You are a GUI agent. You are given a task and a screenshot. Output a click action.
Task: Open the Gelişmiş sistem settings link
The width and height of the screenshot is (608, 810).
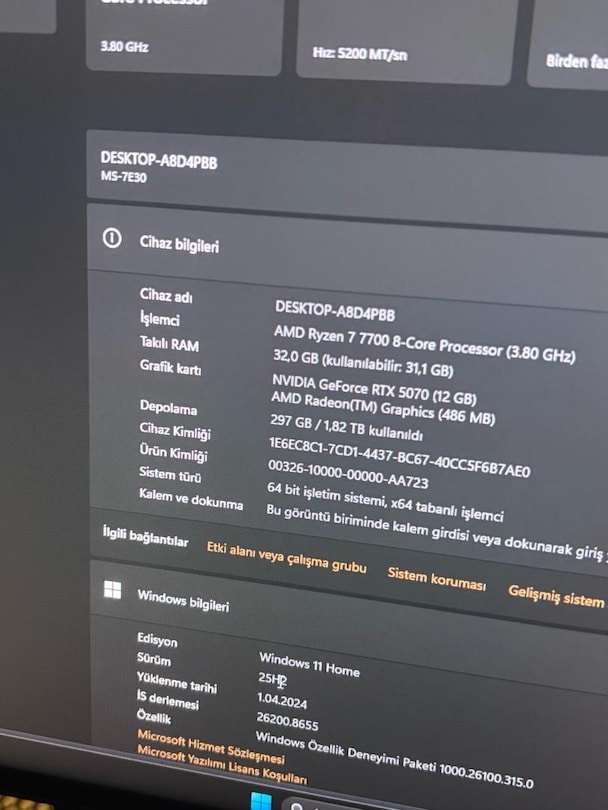pyautogui.click(x=556, y=596)
